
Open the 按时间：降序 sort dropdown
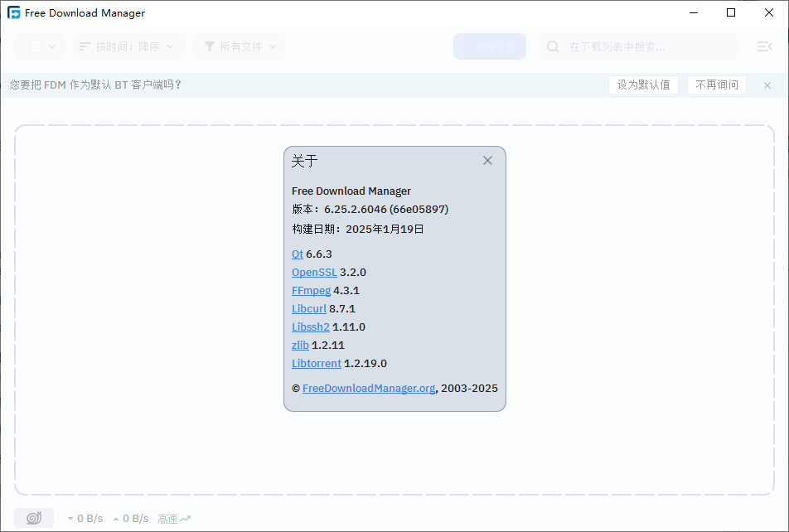[x=128, y=46]
